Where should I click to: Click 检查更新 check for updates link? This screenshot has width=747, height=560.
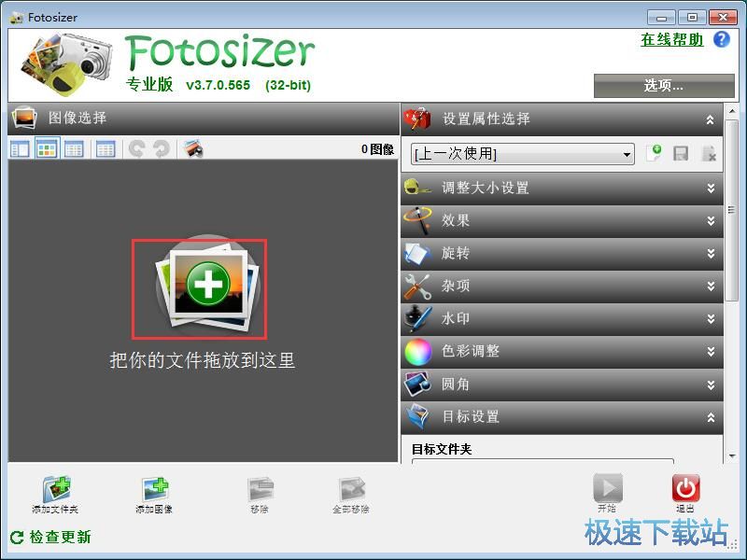pyautogui.click(x=60, y=538)
